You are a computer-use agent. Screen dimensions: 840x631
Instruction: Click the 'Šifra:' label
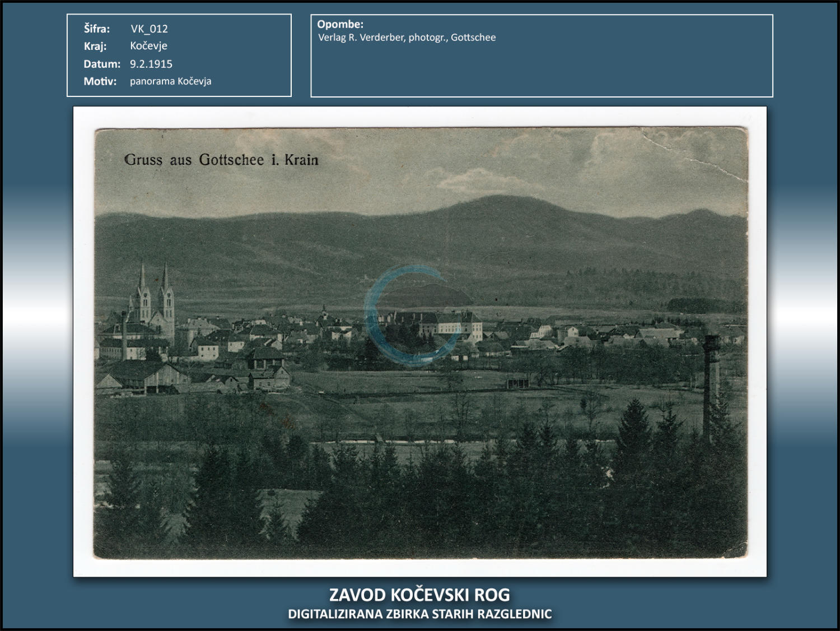(97, 29)
